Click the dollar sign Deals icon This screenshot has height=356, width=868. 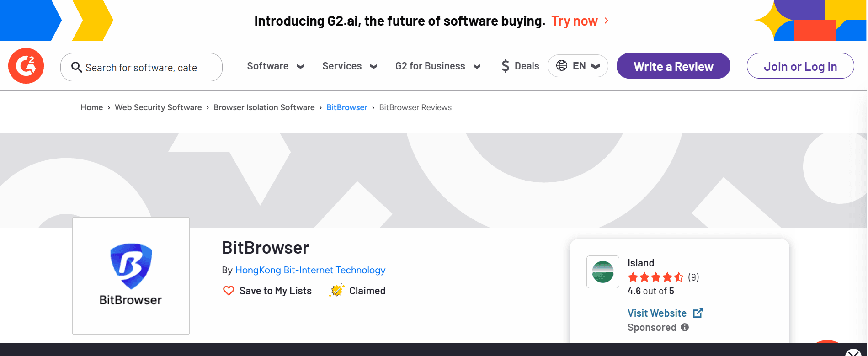click(505, 66)
